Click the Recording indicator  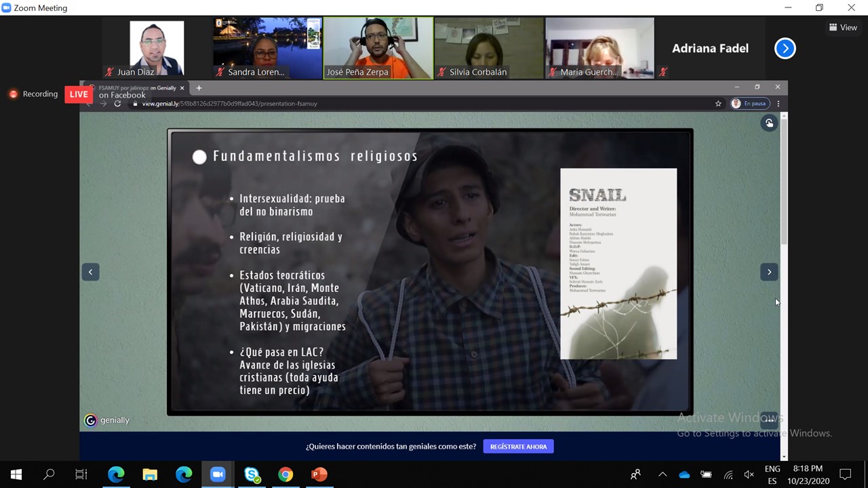(34, 94)
